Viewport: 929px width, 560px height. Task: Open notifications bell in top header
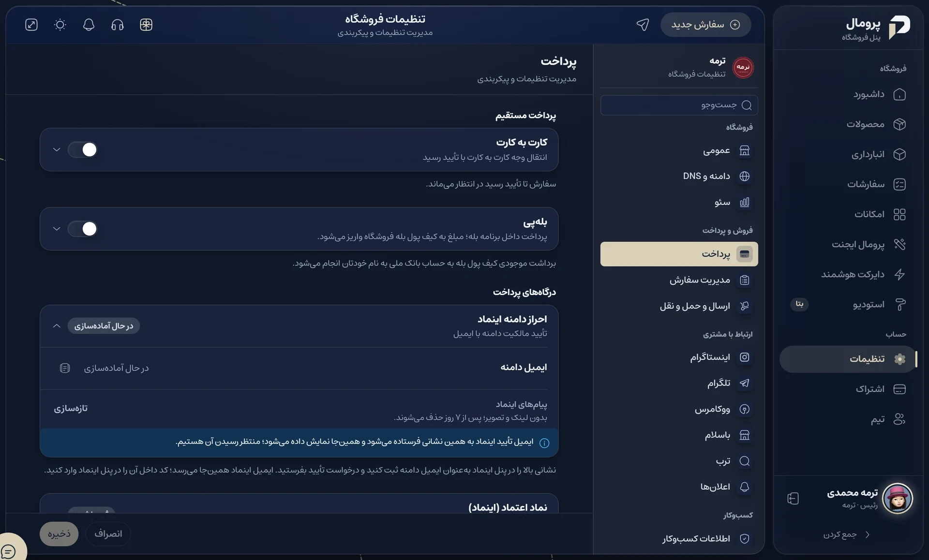pyautogui.click(x=89, y=25)
